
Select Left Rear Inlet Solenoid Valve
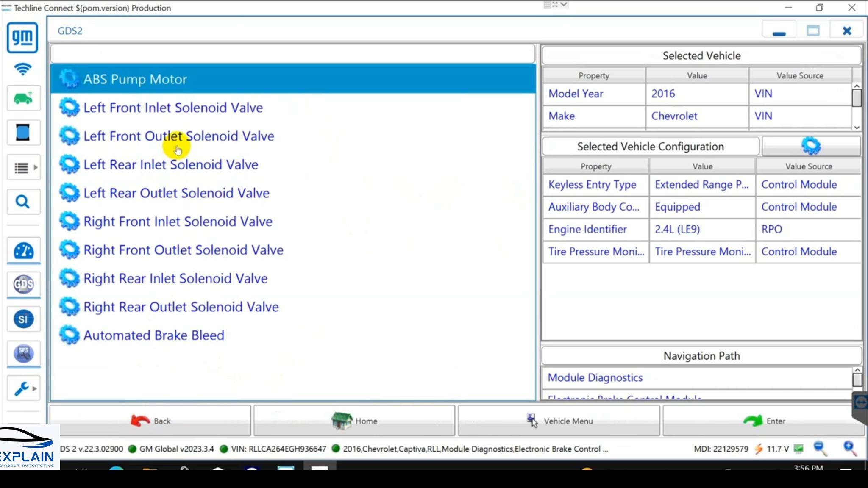293,164
